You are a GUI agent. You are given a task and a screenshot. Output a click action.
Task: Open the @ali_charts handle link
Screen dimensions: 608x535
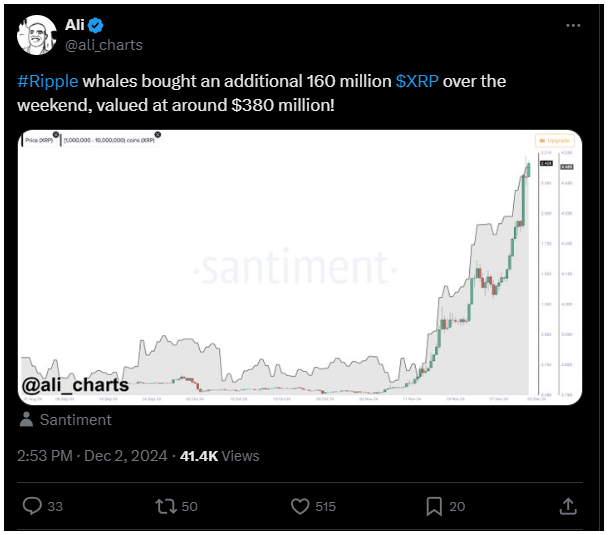point(104,45)
